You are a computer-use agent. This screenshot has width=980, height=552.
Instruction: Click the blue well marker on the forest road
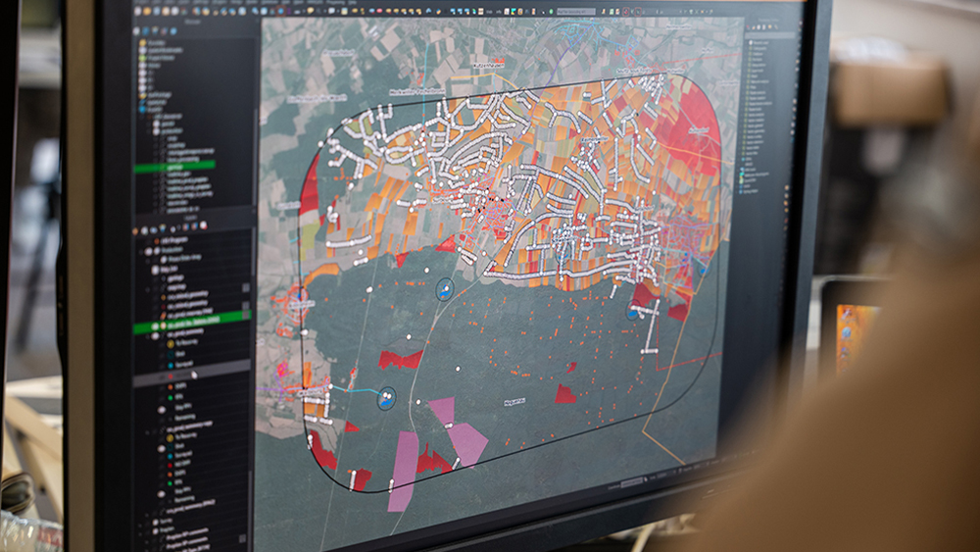click(x=444, y=289)
